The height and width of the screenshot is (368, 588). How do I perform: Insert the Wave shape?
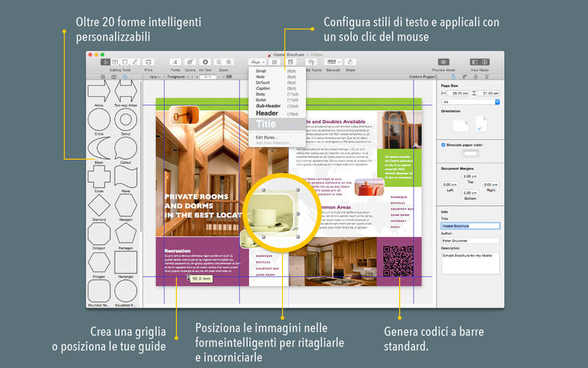click(126, 177)
